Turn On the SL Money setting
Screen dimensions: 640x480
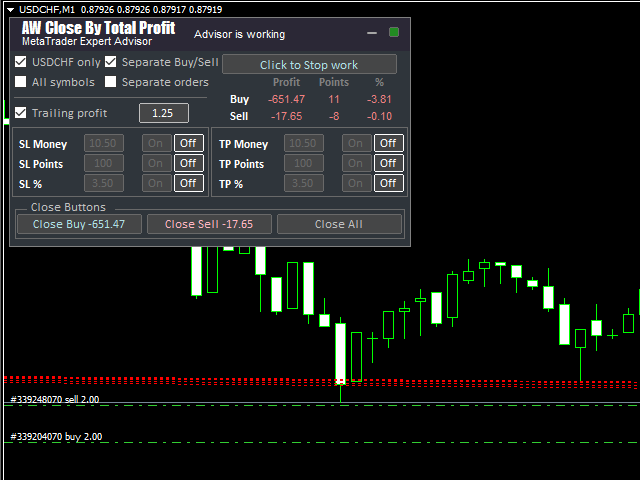point(157,143)
